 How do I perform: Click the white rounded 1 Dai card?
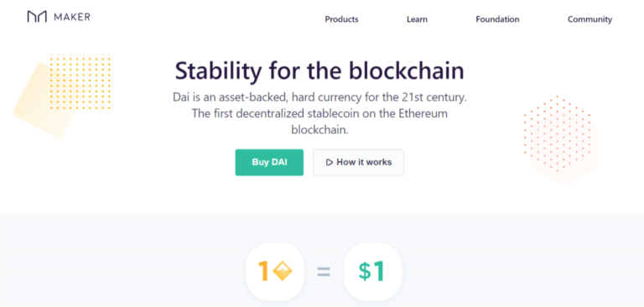[275, 271]
